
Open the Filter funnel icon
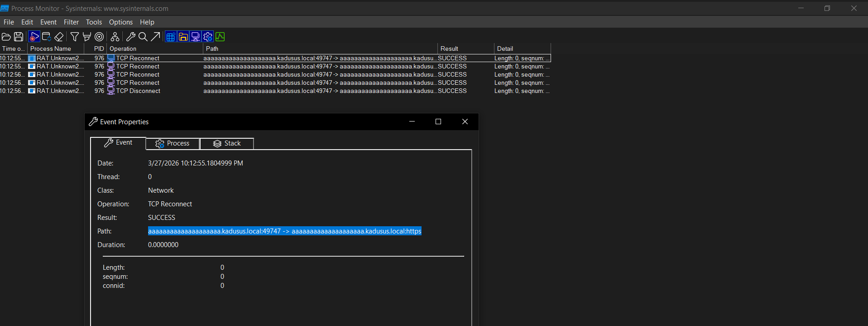75,37
